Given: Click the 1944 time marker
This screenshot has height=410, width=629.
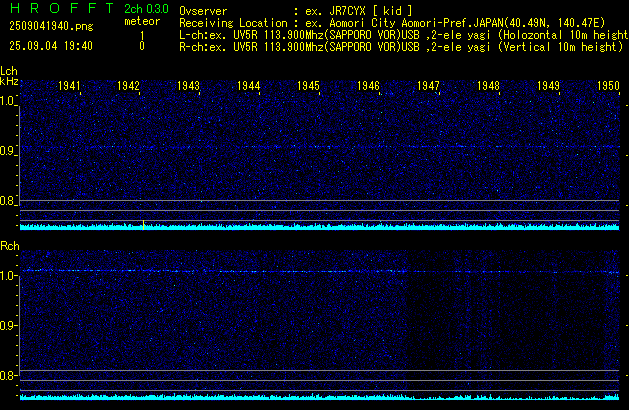Looking at the screenshot, I should (x=248, y=86).
